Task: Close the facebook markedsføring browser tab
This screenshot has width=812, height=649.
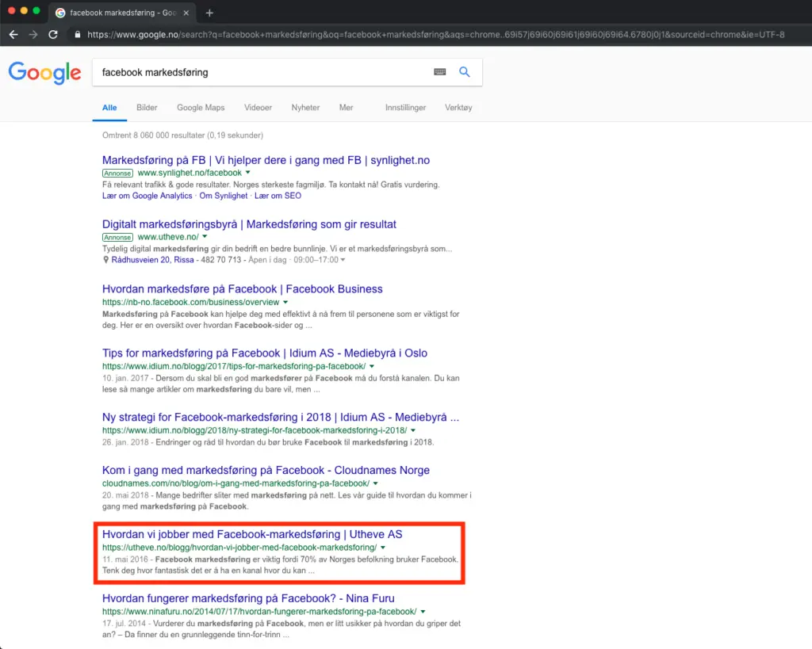Action: click(x=186, y=13)
